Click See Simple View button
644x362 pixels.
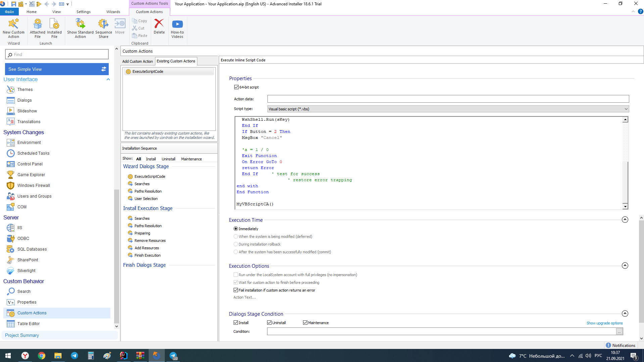click(x=57, y=69)
